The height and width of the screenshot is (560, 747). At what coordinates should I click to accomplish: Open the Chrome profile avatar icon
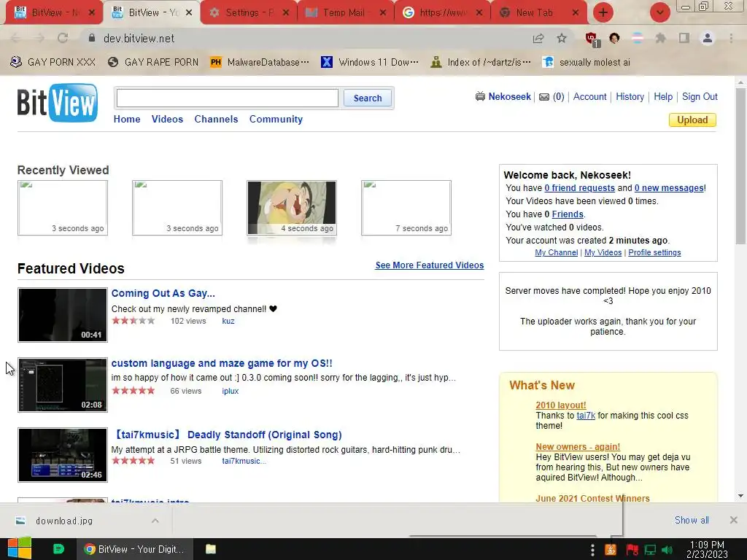pyautogui.click(x=708, y=38)
